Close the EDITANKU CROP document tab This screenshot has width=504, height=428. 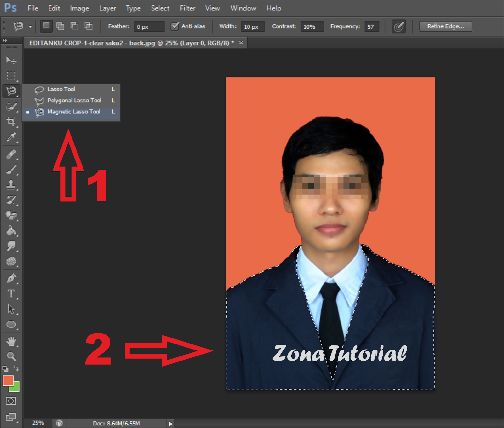(x=241, y=43)
